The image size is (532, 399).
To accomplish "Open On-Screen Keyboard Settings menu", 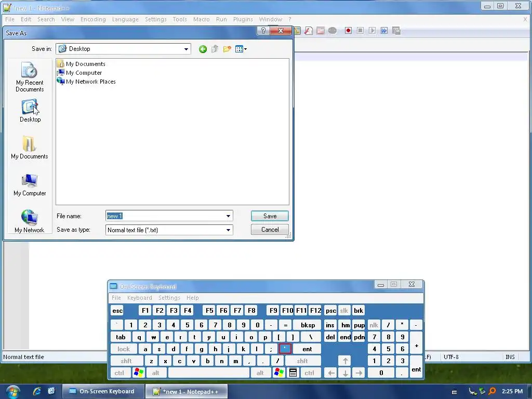I will pyautogui.click(x=169, y=298).
